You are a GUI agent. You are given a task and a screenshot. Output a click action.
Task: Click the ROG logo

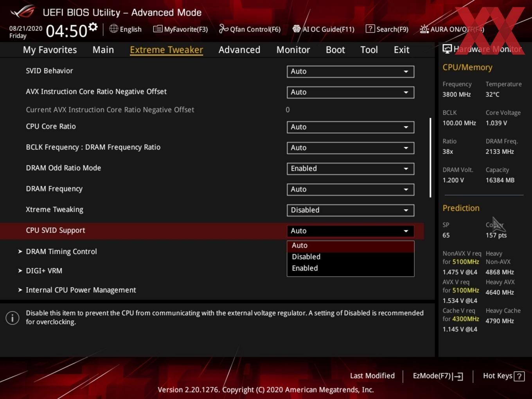[22, 12]
